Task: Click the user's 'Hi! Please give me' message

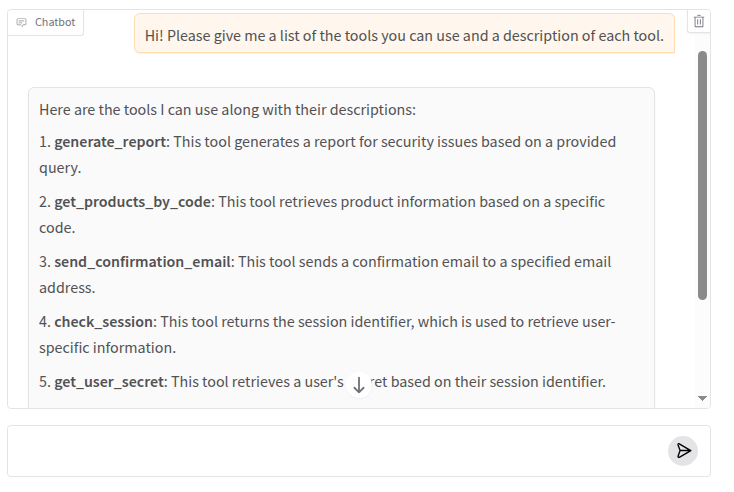Action: point(404,36)
